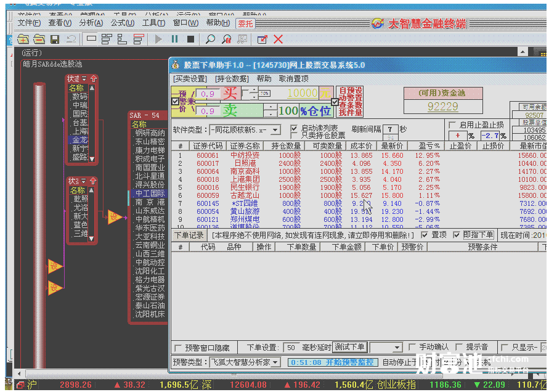Toggle the 即指下单 checkbox
This screenshot has height=392, width=549.
456,235
